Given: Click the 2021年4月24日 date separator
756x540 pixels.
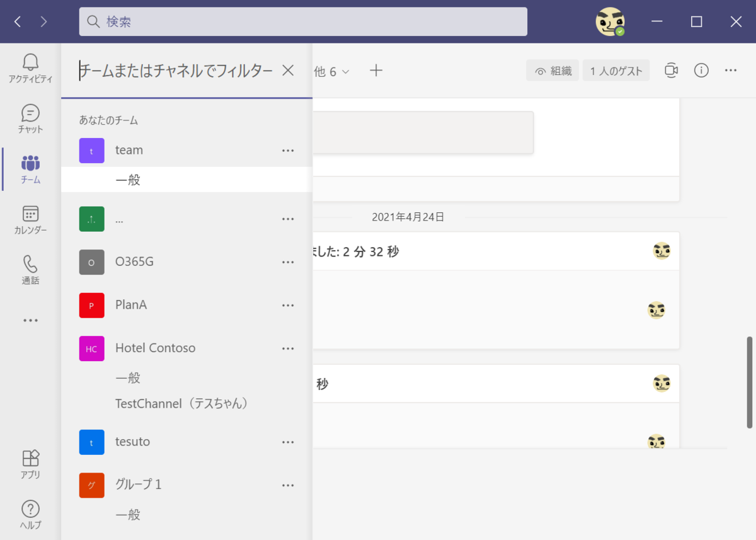Looking at the screenshot, I should (408, 217).
